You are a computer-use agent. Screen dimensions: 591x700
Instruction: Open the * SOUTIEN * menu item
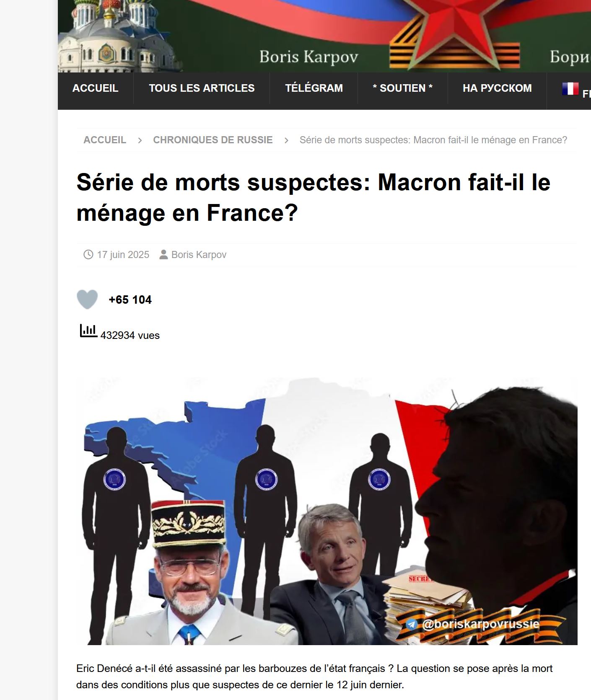point(402,88)
